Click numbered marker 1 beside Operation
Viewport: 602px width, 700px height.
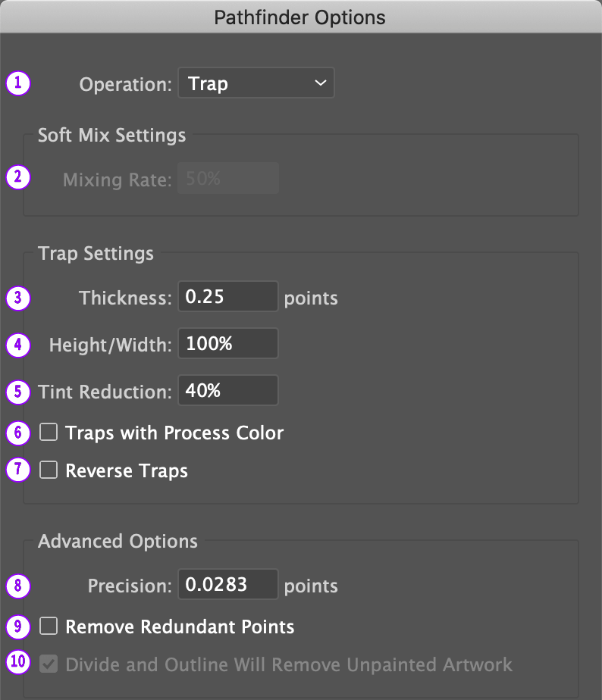coord(18,83)
